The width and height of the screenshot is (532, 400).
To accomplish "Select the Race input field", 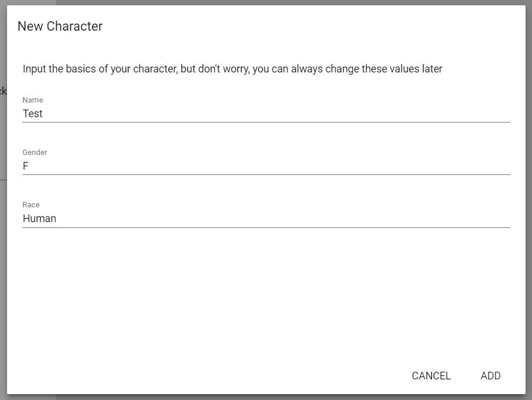I will [x=265, y=219].
